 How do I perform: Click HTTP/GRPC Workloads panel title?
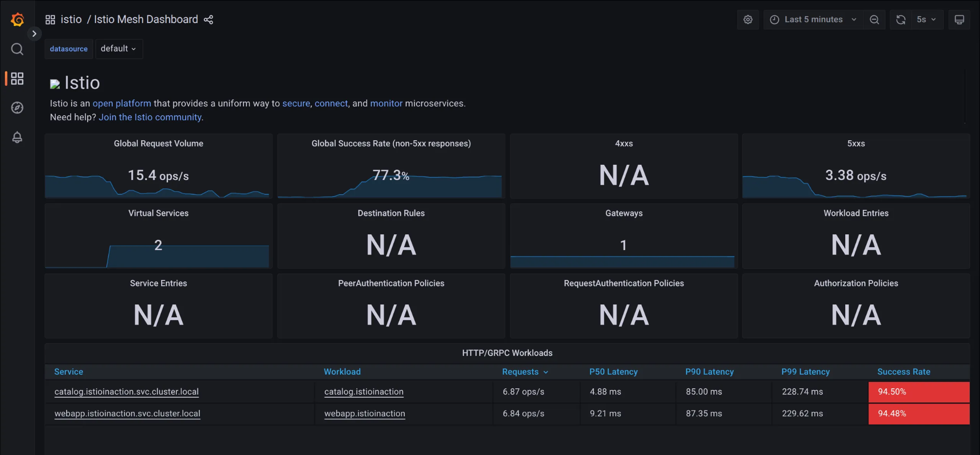click(507, 353)
